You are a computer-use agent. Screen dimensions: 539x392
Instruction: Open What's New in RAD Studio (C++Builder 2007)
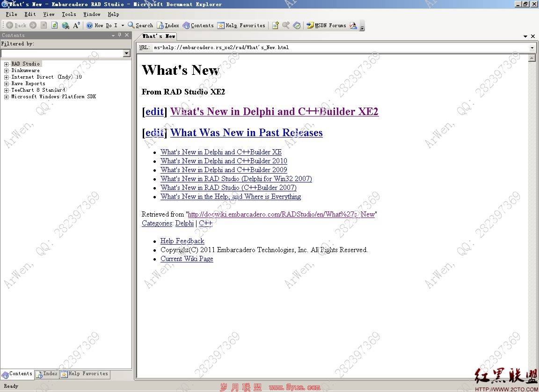tap(228, 188)
